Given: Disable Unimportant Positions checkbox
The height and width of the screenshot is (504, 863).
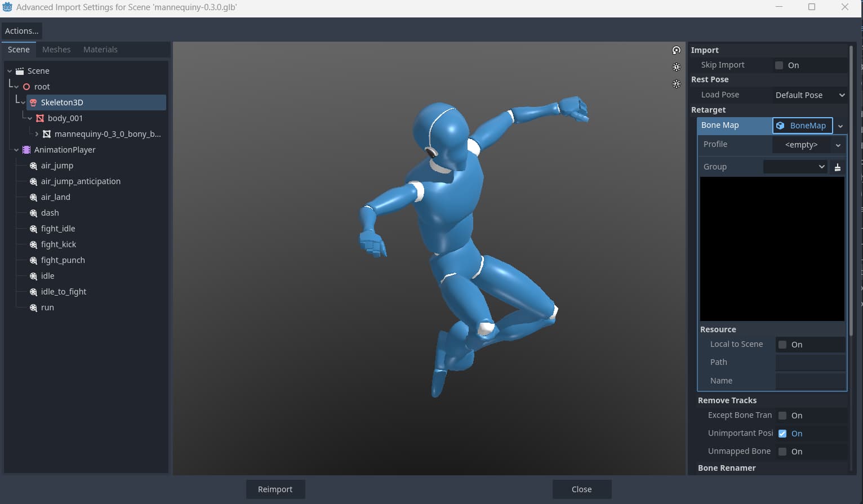Looking at the screenshot, I should pos(782,434).
